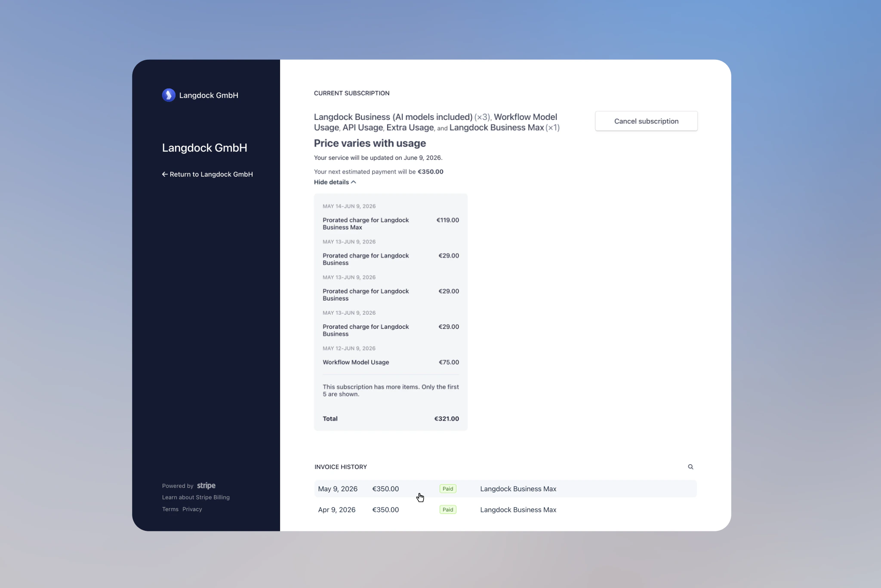881x588 pixels.
Task: Click the €75.00 Workflow Model Usage amount
Action: tap(449, 362)
